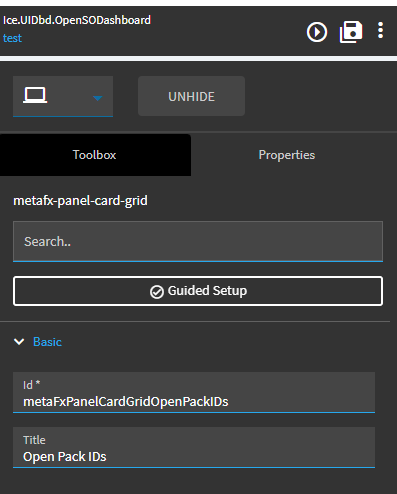The width and height of the screenshot is (397, 494).
Task: Click the Save layout icon
Action: (x=351, y=32)
